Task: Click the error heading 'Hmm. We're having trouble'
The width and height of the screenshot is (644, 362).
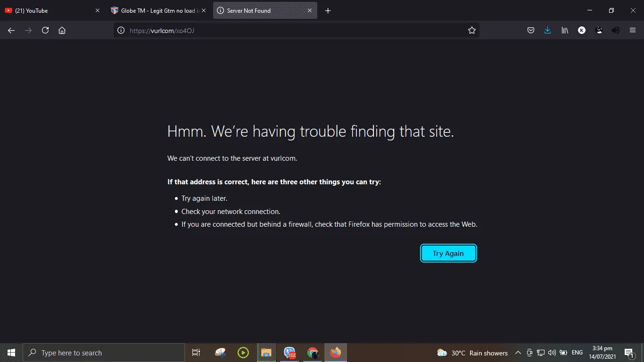Action: 311,132
